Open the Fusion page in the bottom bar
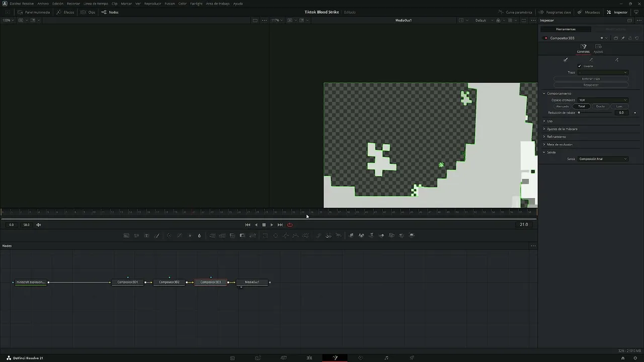 click(335, 358)
